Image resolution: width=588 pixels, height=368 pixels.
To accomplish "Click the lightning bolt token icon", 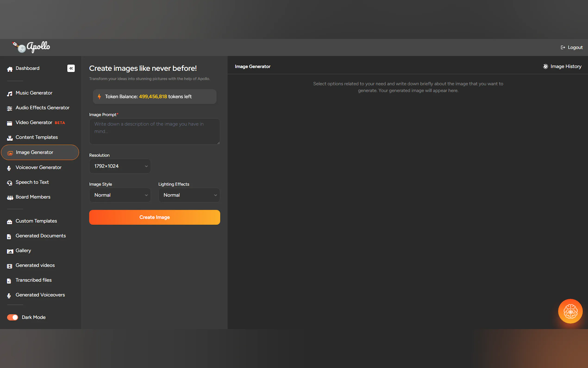I will click(x=99, y=97).
